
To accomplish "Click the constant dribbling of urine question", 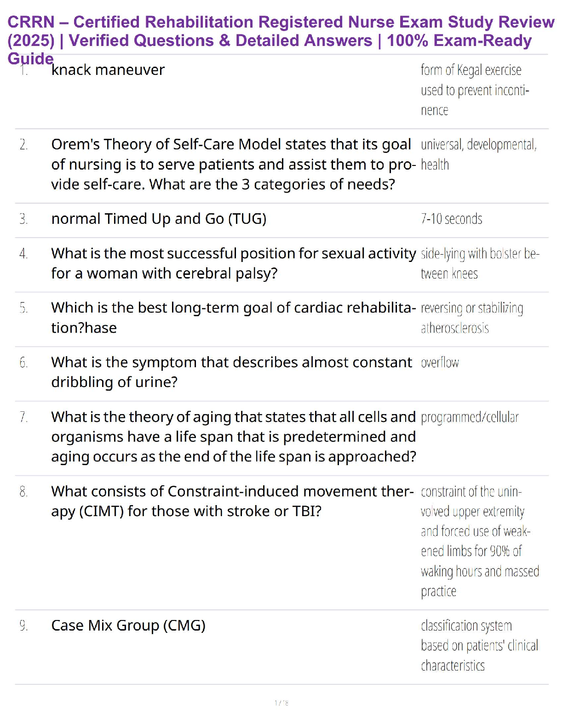I will (x=231, y=372).
